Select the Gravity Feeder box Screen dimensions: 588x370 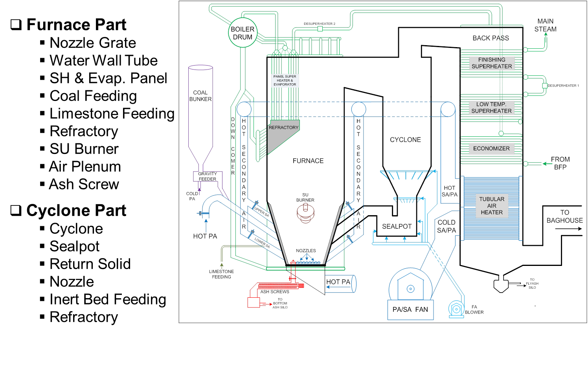(208, 176)
